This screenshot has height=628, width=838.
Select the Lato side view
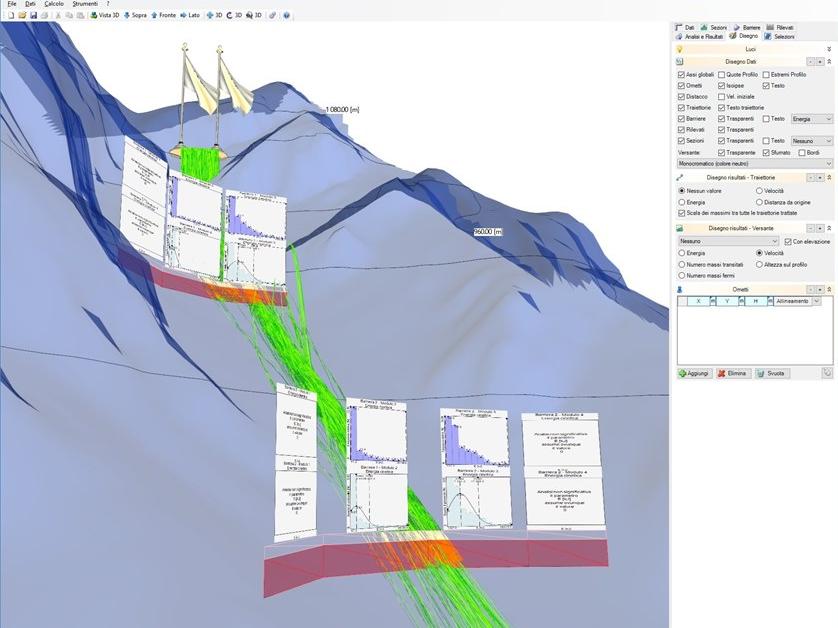click(191, 16)
